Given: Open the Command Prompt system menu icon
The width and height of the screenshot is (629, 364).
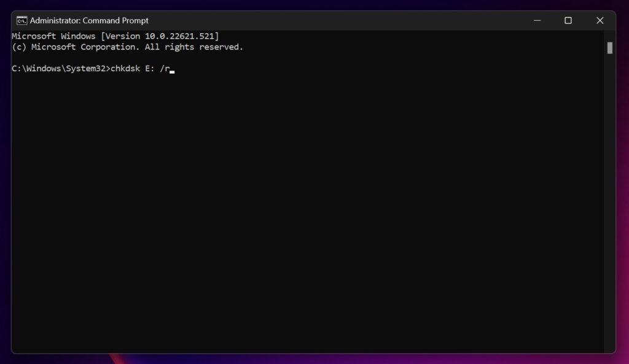Looking at the screenshot, I should pos(21,20).
